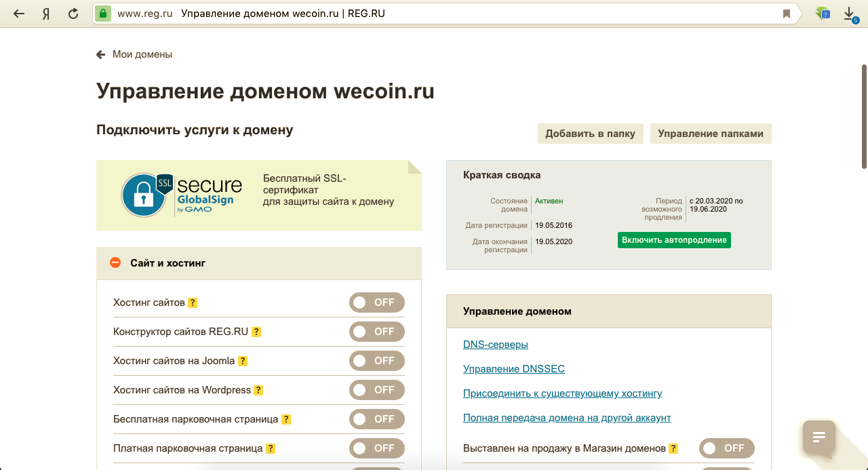
Task: Toggle Выставлен на продажу в Магазин доменов
Action: pos(727,448)
